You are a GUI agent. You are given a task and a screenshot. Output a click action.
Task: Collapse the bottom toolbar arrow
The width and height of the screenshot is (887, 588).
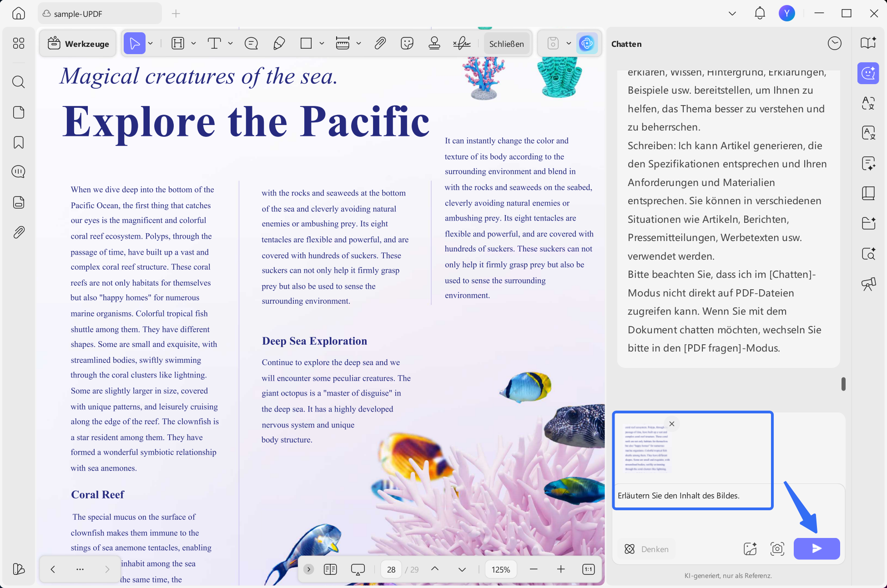point(308,569)
